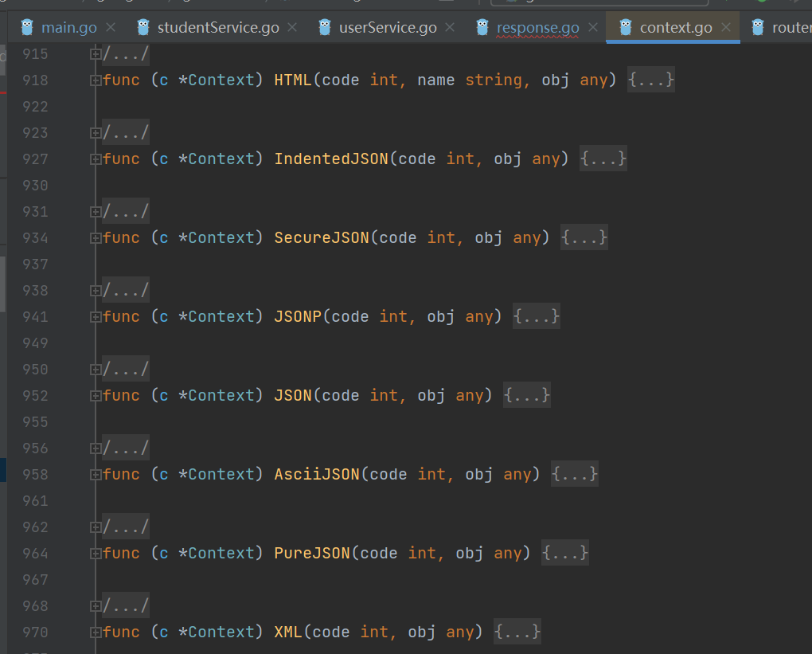The width and height of the screenshot is (812, 654).
Task: Close the main.go tab
Action: click(111, 28)
